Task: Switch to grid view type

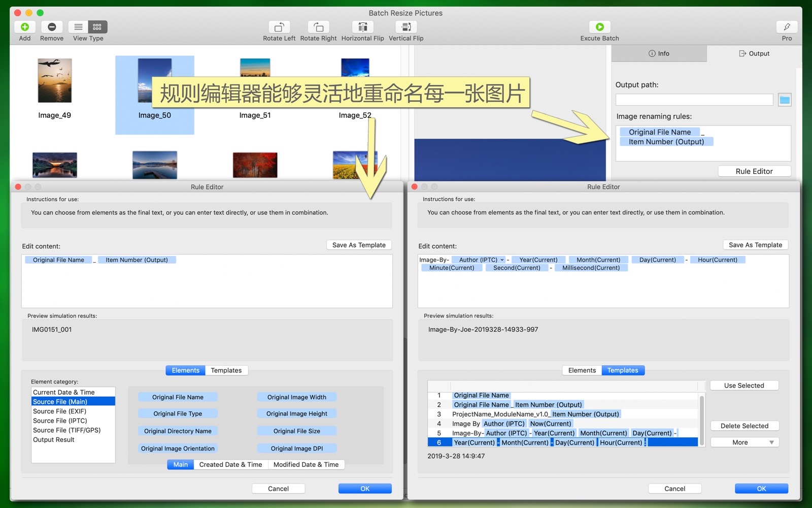Action: [97, 27]
